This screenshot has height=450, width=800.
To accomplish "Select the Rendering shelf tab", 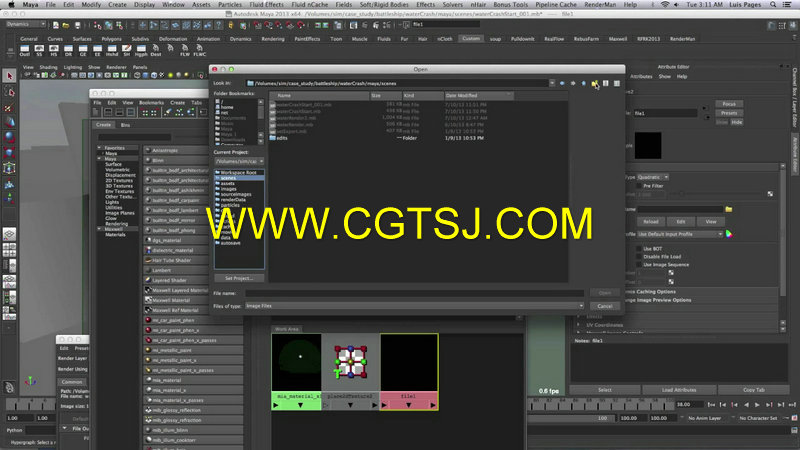I will pos(273,39).
